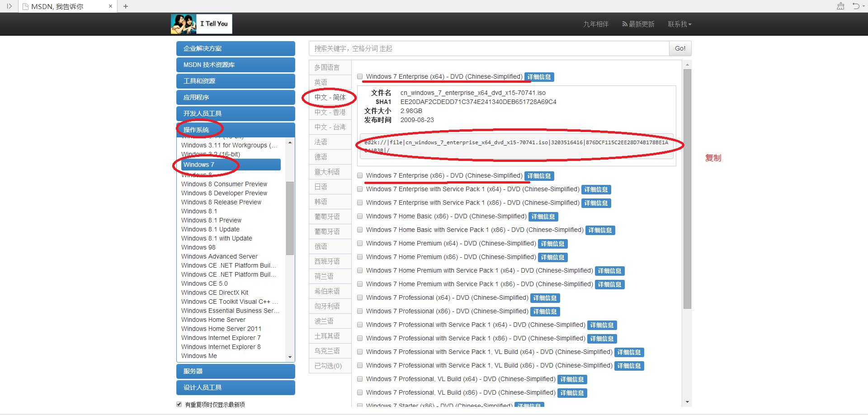Image resolution: width=868 pixels, height=415 pixels.
Task: Select Windows 8.1 Update in the OS list
Action: pos(210,229)
